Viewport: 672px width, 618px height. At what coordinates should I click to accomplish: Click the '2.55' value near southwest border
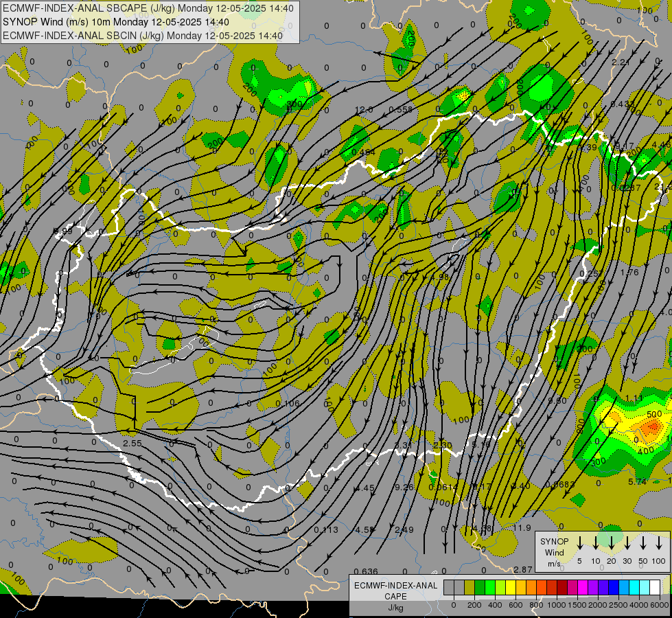tap(132, 444)
